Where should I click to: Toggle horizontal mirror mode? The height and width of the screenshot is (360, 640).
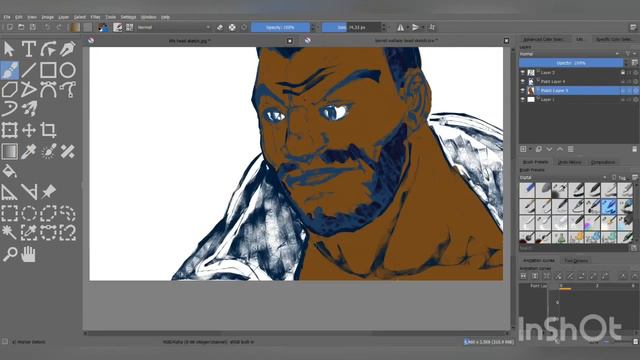click(400, 27)
